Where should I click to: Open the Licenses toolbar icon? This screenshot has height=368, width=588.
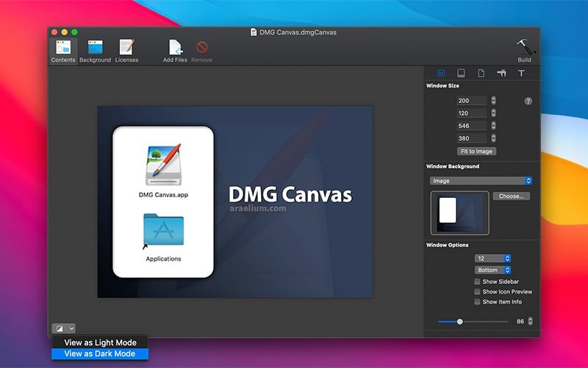click(x=126, y=49)
